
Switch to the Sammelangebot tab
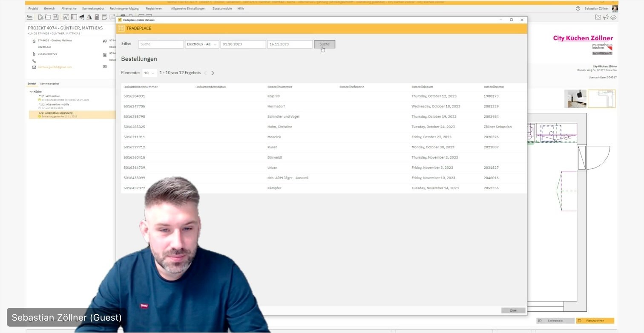(x=49, y=84)
